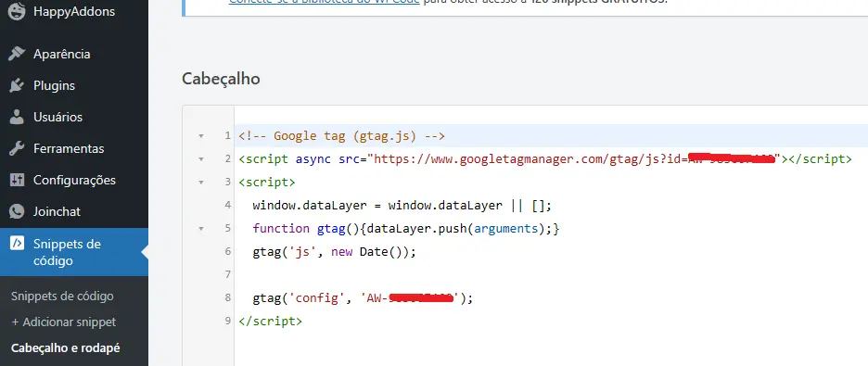Fold the script block at line 3

tap(201, 182)
